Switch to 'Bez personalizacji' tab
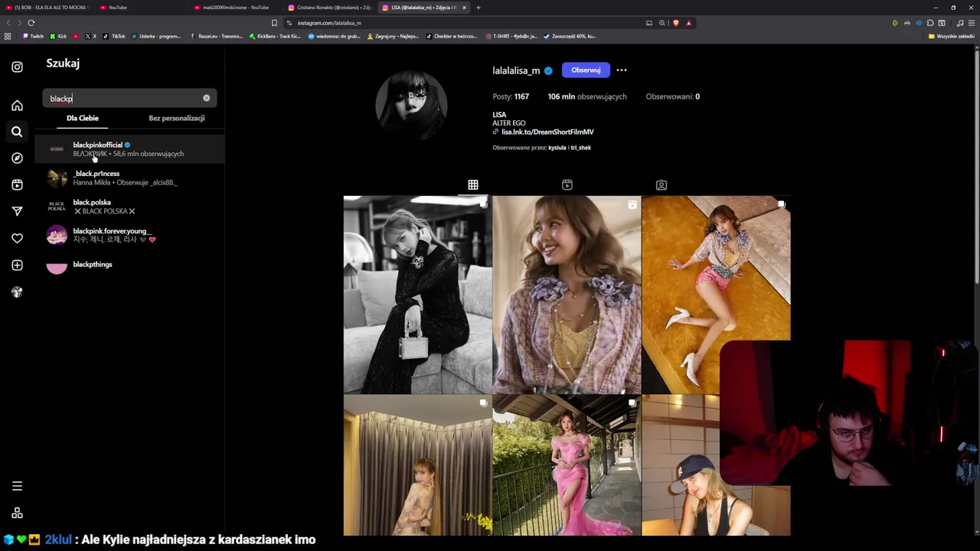This screenshot has width=980, height=551. pos(177,118)
